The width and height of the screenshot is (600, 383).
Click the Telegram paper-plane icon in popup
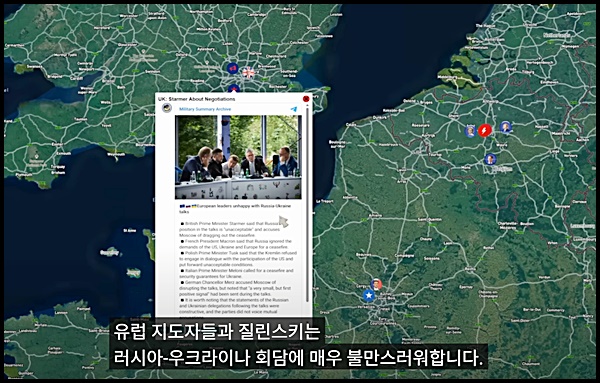coord(293,109)
